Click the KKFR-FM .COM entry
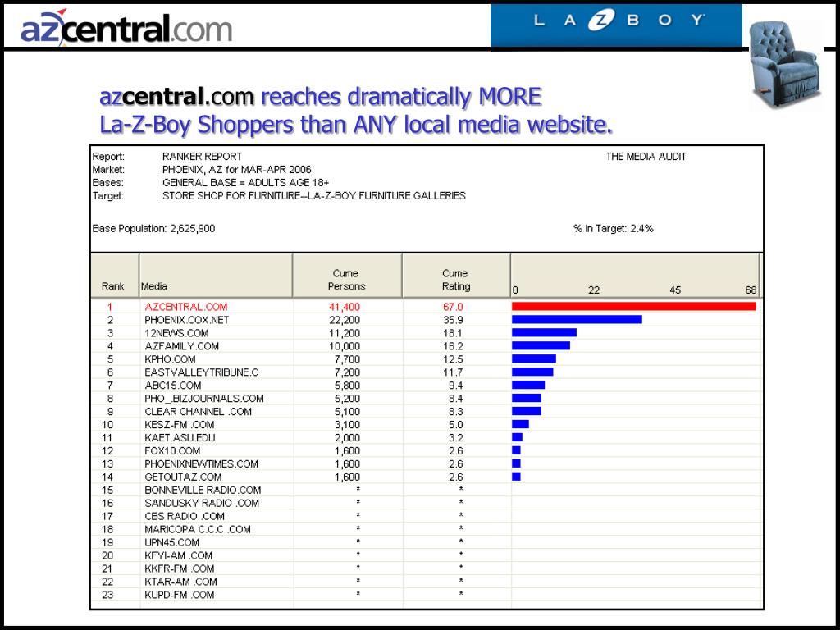Screen dimensions: 840x630 click(179, 569)
